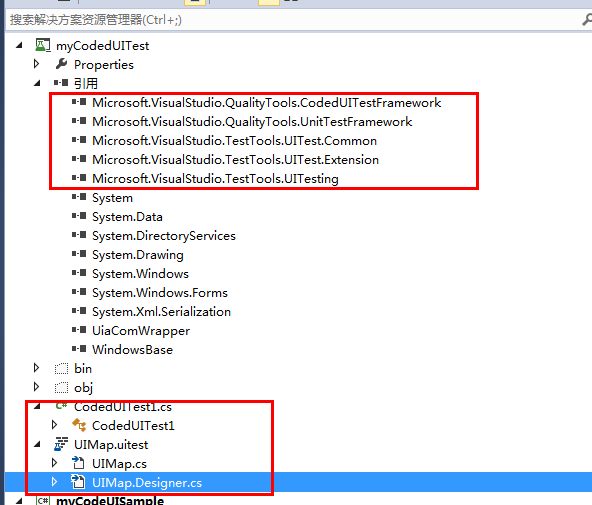Click the reference icon beside System.Windows

click(x=79, y=273)
